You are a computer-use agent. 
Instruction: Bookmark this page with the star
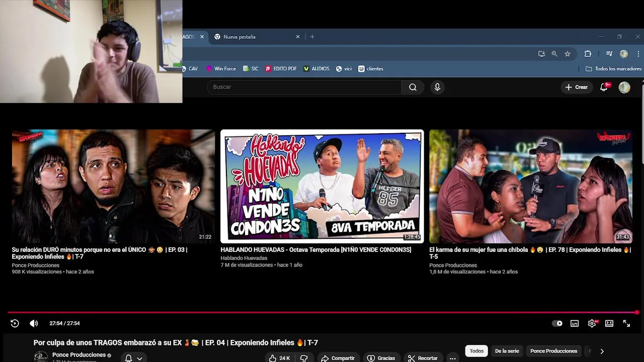coord(568,54)
